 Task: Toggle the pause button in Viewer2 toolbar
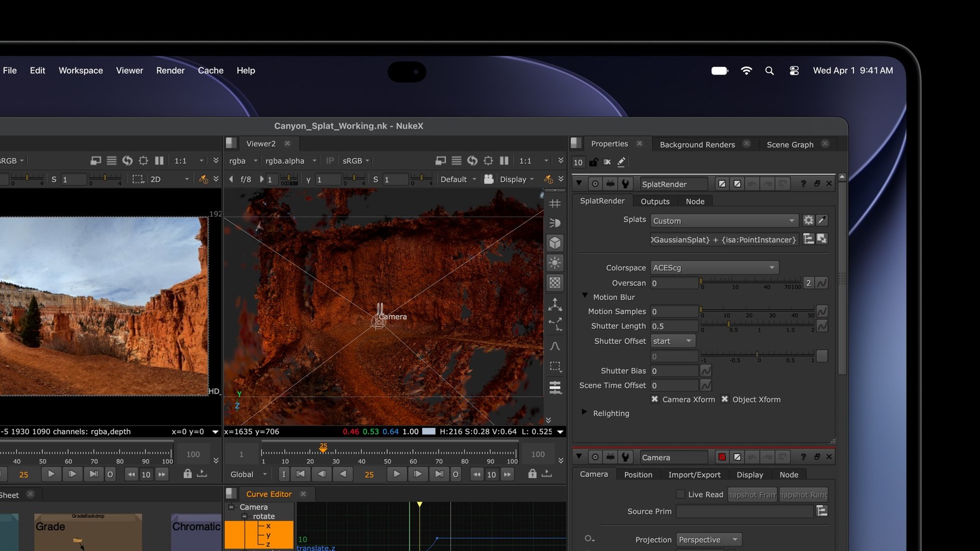(504, 161)
